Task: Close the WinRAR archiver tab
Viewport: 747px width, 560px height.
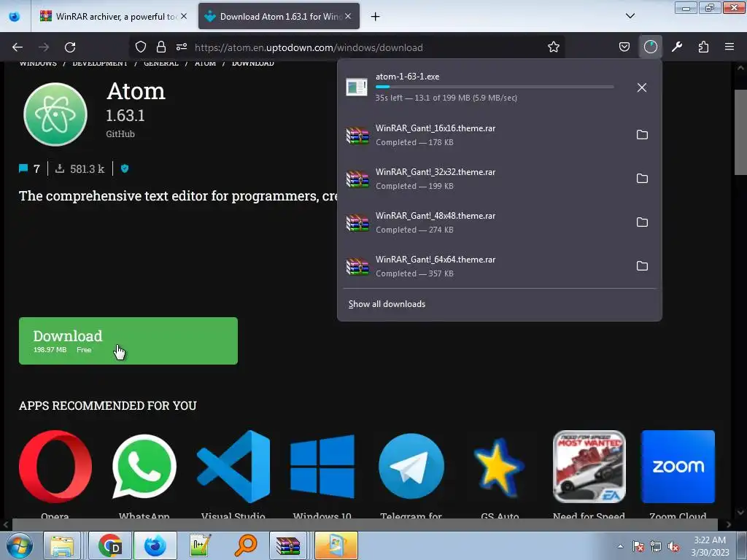Action: [184, 16]
